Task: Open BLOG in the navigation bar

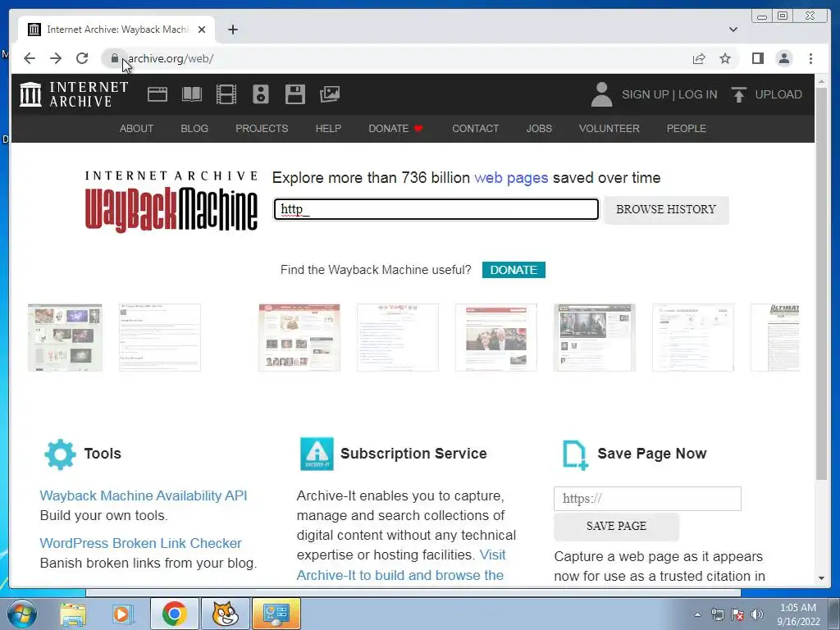Action: click(x=194, y=129)
